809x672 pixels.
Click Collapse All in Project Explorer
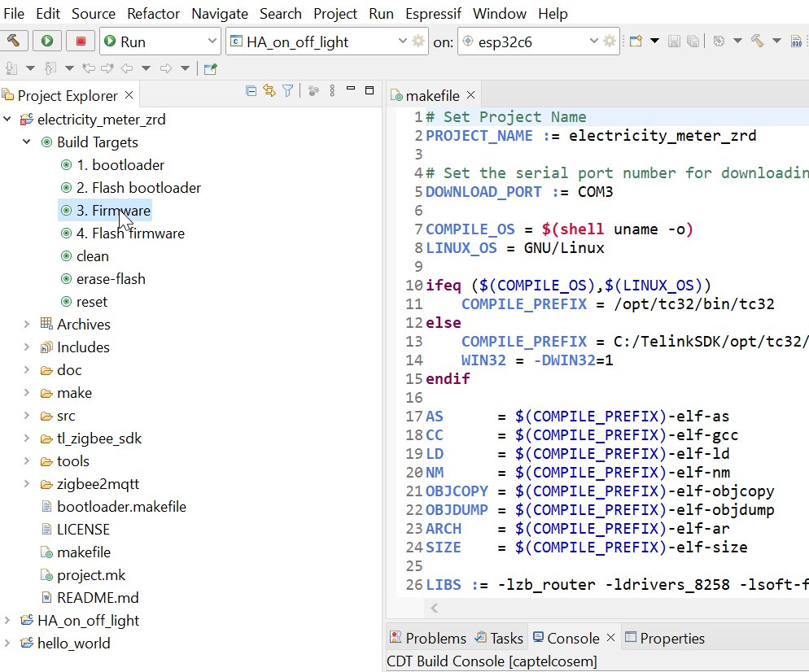coord(251,91)
